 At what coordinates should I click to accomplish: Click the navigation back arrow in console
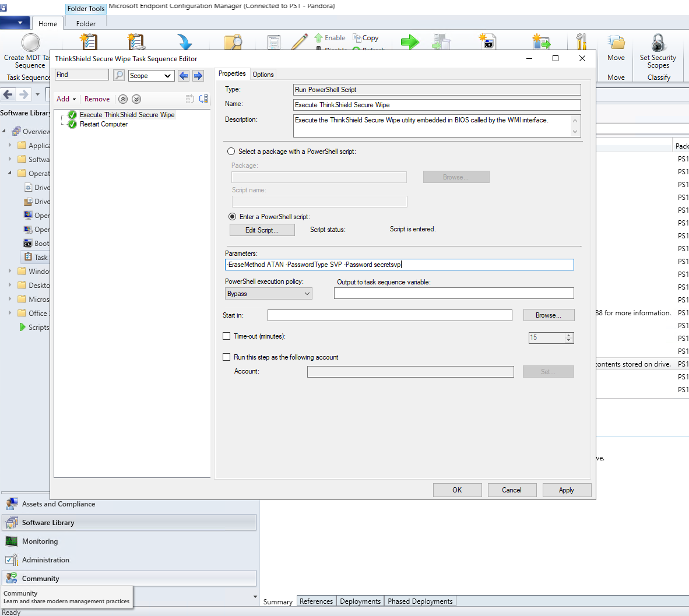8,94
